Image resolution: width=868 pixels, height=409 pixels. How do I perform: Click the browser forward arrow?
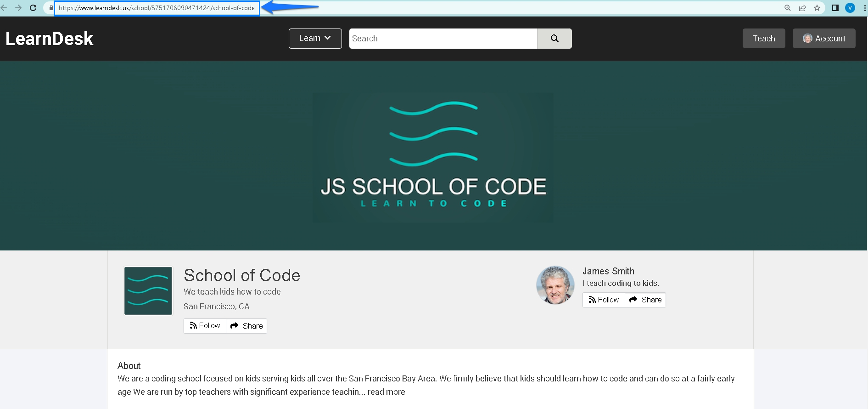pyautogui.click(x=18, y=8)
